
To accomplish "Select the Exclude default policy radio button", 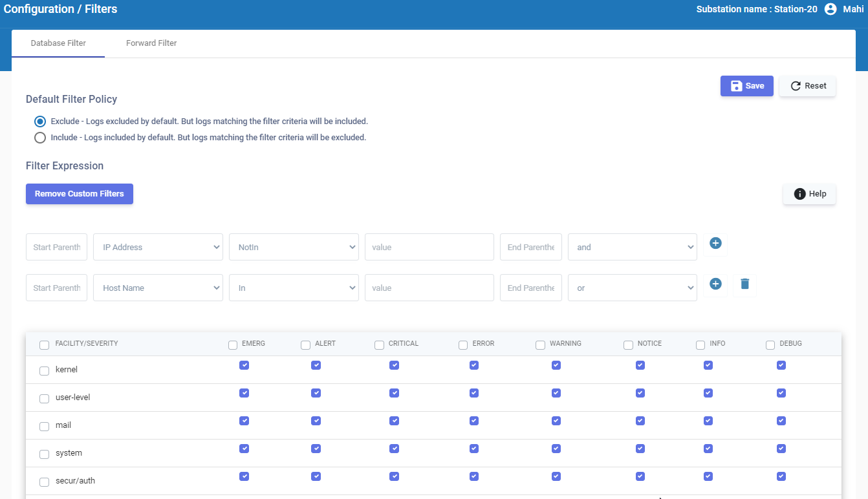I will (x=40, y=122).
